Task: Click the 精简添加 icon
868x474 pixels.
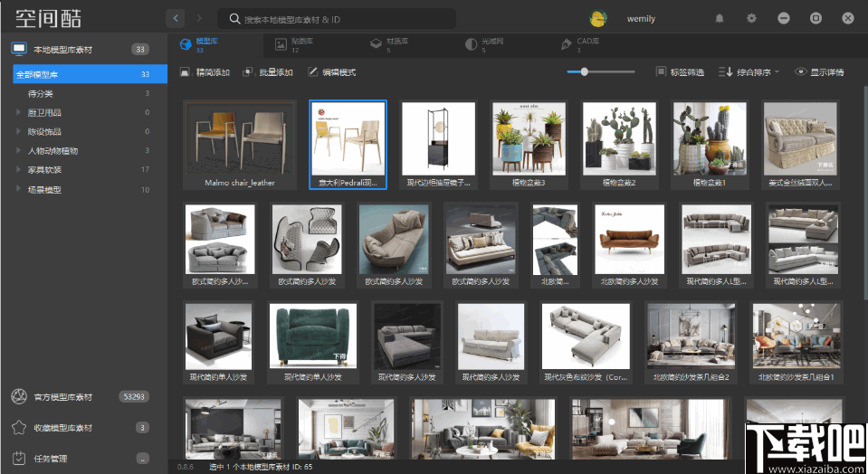Action: click(x=185, y=71)
